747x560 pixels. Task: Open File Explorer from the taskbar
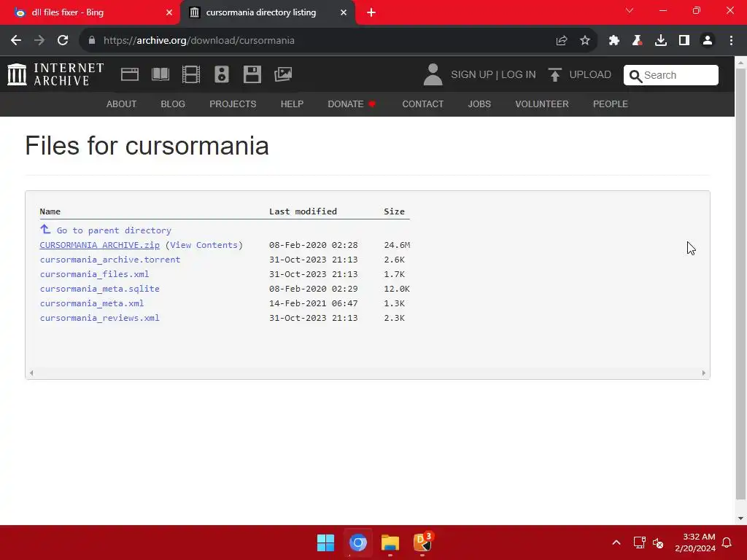(x=390, y=542)
